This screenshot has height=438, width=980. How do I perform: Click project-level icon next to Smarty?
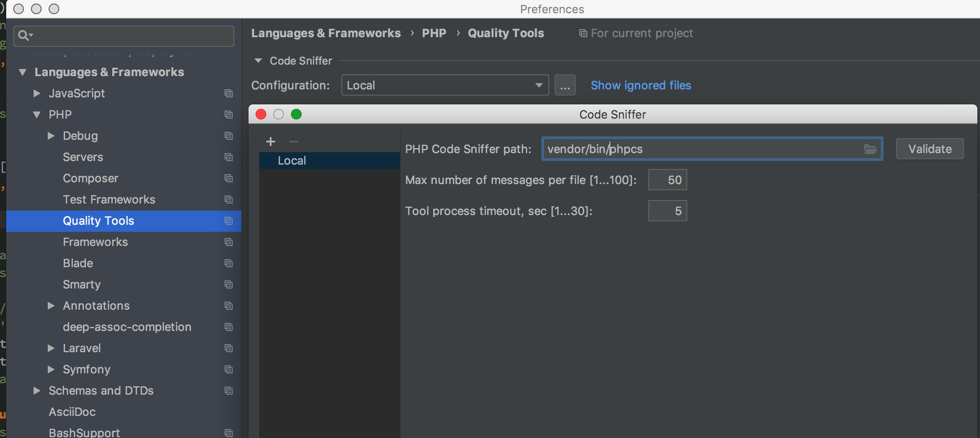229,284
